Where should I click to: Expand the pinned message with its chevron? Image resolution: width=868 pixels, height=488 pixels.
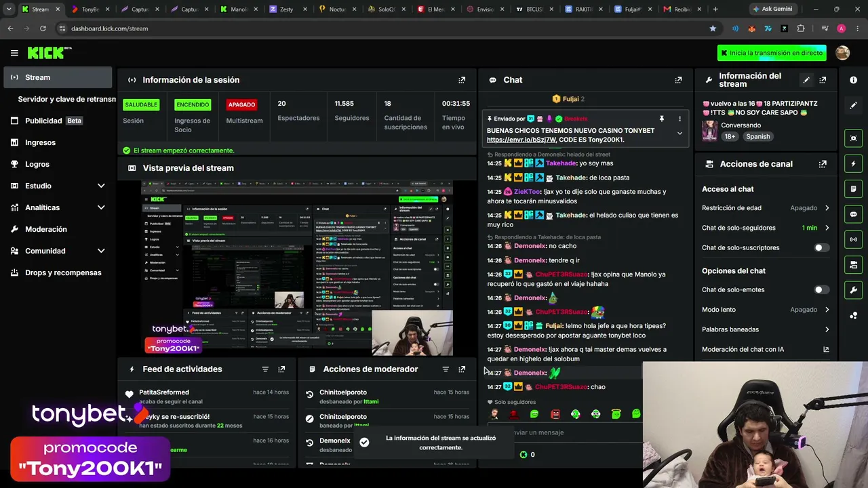pos(679,134)
